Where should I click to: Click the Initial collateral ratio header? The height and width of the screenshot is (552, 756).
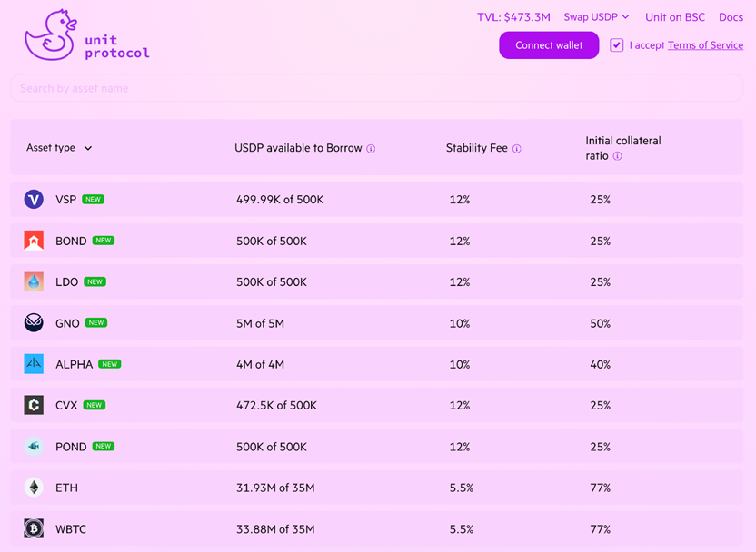(x=623, y=148)
